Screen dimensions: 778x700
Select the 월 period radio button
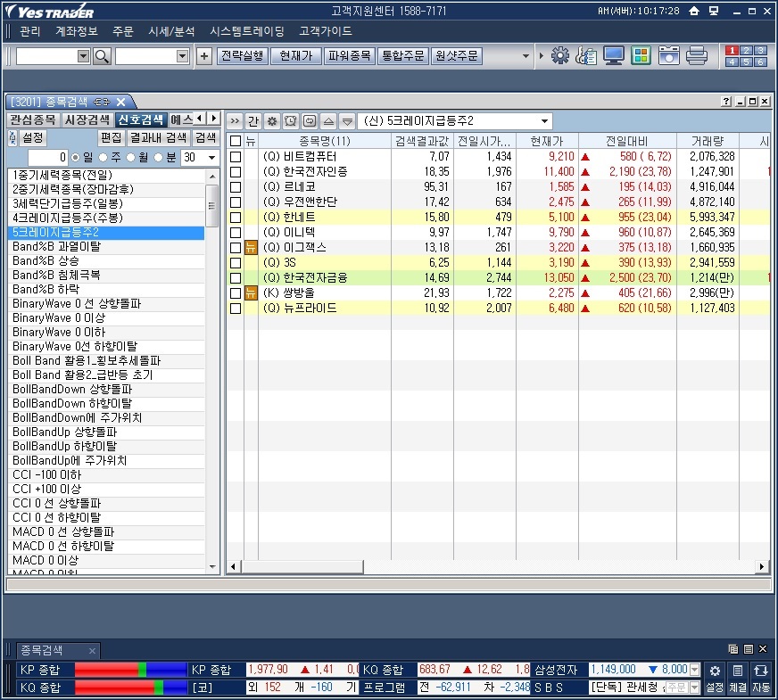point(131,157)
